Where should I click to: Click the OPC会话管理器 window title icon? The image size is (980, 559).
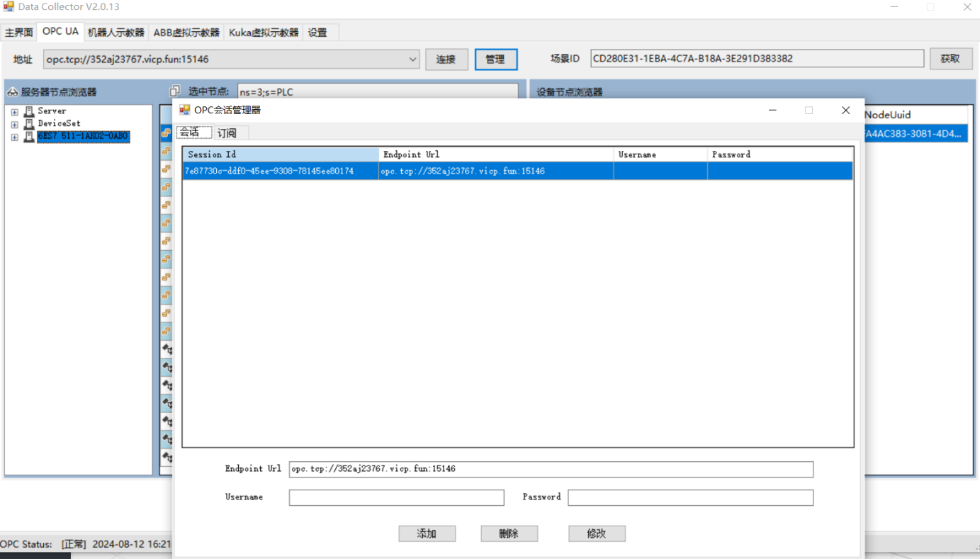pos(185,111)
